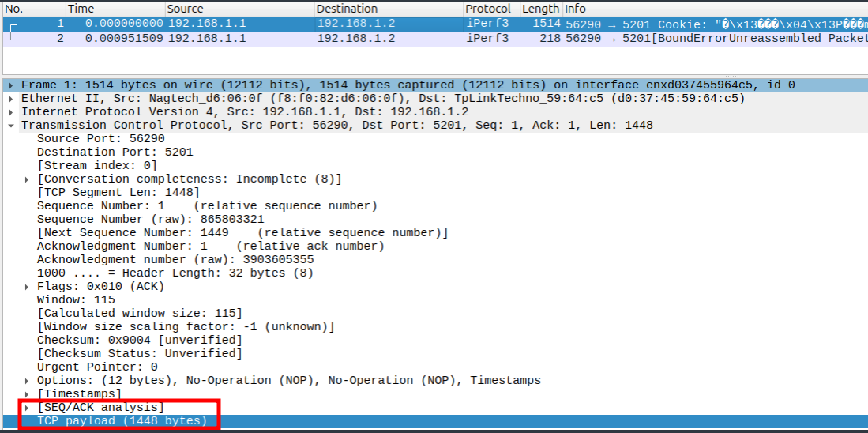
Task: Sort packets by Time column header
Action: click(x=81, y=9)
